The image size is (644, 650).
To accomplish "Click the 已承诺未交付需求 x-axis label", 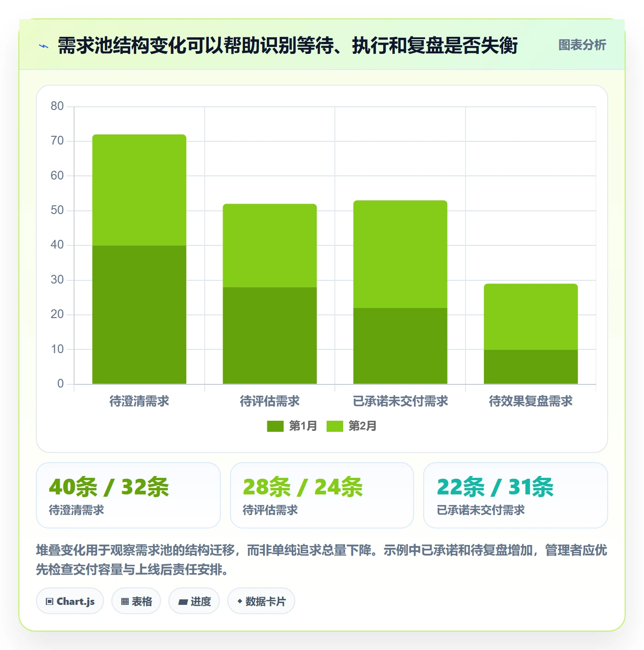I will click(x=400, y=401).
